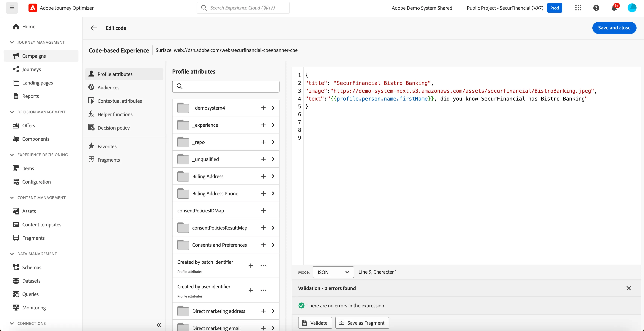Open Journeys in the sidebar

41,69
